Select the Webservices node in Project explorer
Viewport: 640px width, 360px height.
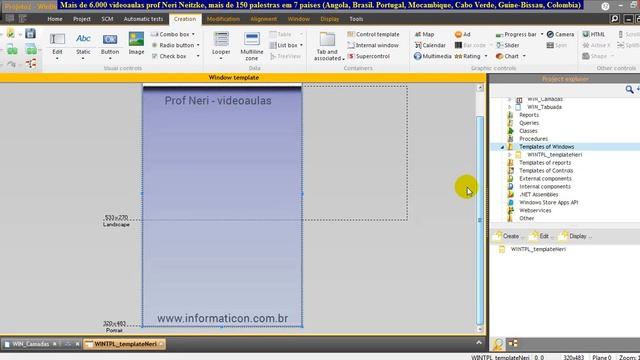coord(535,211)
